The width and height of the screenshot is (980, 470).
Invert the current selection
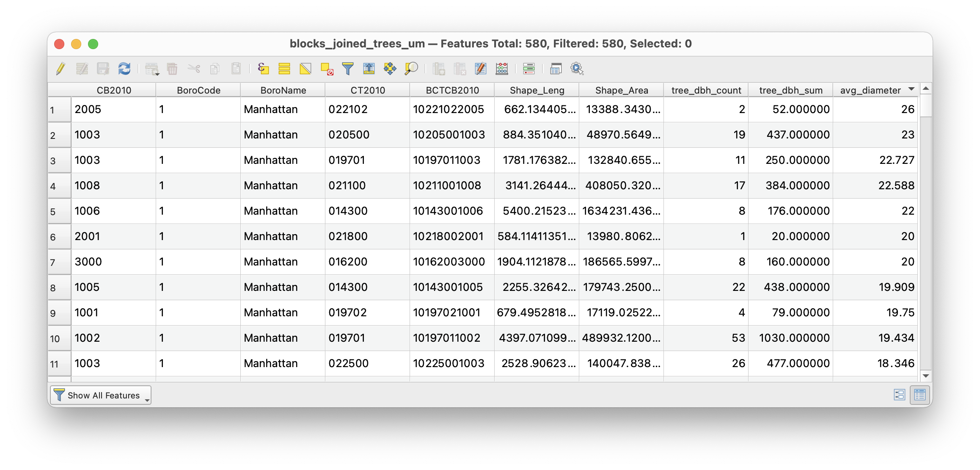point(306,69)
